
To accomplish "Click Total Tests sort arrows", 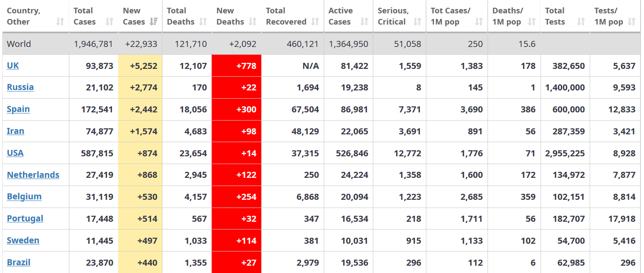I will click(x=581, y=22).
